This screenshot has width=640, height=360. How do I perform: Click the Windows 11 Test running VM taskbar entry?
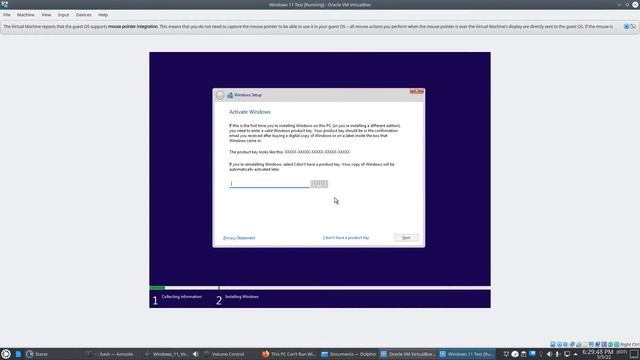click(x=467, y=354)
